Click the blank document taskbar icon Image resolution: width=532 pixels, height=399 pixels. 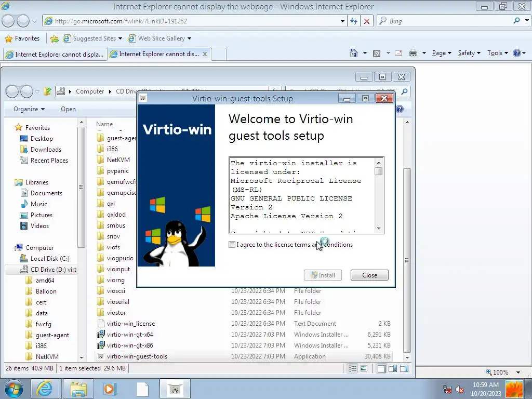pyautogui.click(x=142, y=389)
